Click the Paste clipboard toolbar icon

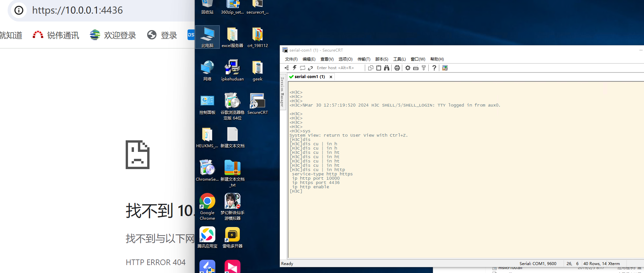379,68
